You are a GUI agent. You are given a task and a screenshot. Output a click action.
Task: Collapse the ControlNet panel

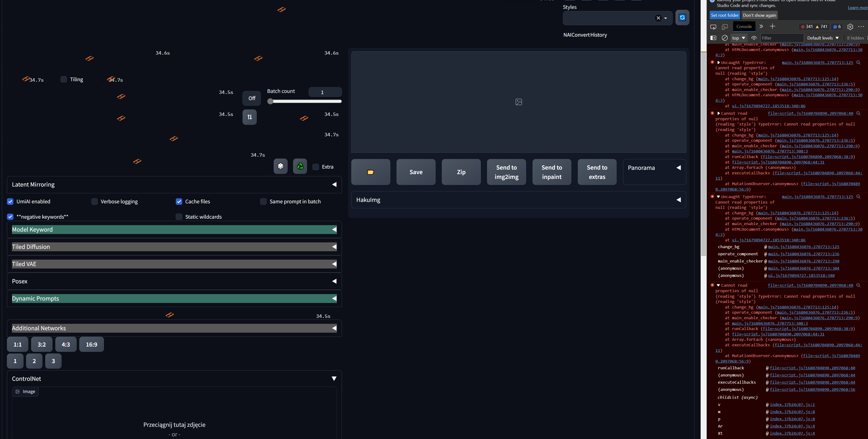point(334,378)
